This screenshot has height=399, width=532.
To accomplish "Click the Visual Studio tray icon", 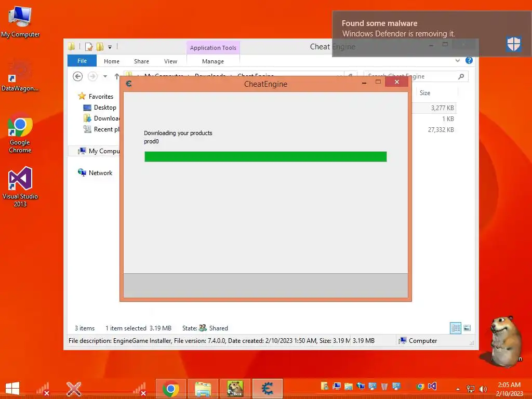I will click(x=432, y=386).
